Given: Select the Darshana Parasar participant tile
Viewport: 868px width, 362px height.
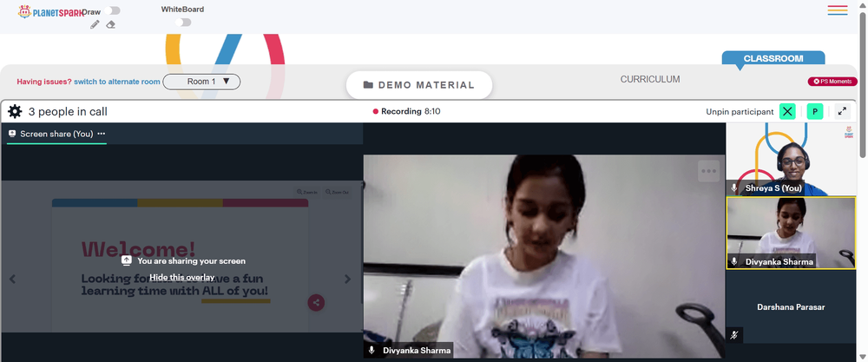Looking at the screenshot, I should click(x=791, y=306).
